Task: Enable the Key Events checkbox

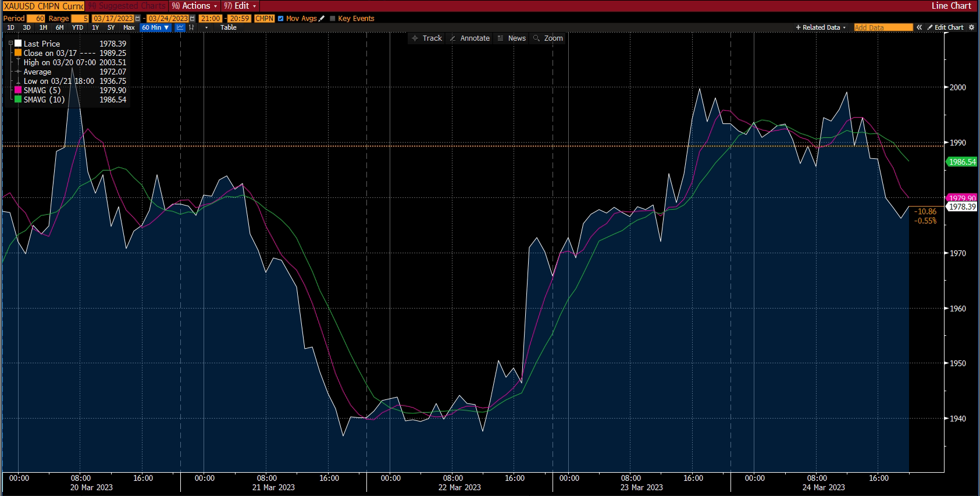Action: tap(333, 19)
